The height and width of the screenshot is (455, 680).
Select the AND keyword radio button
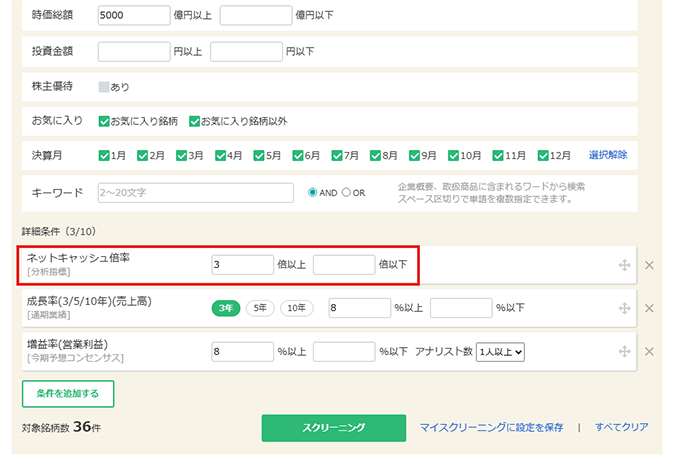pos(312,192)
